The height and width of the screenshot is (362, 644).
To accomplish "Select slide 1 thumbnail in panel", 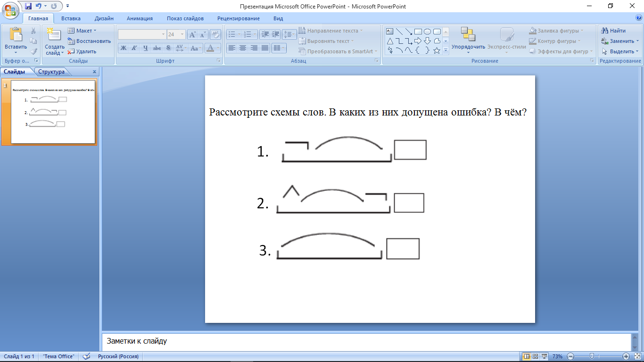I will point(53,112).
